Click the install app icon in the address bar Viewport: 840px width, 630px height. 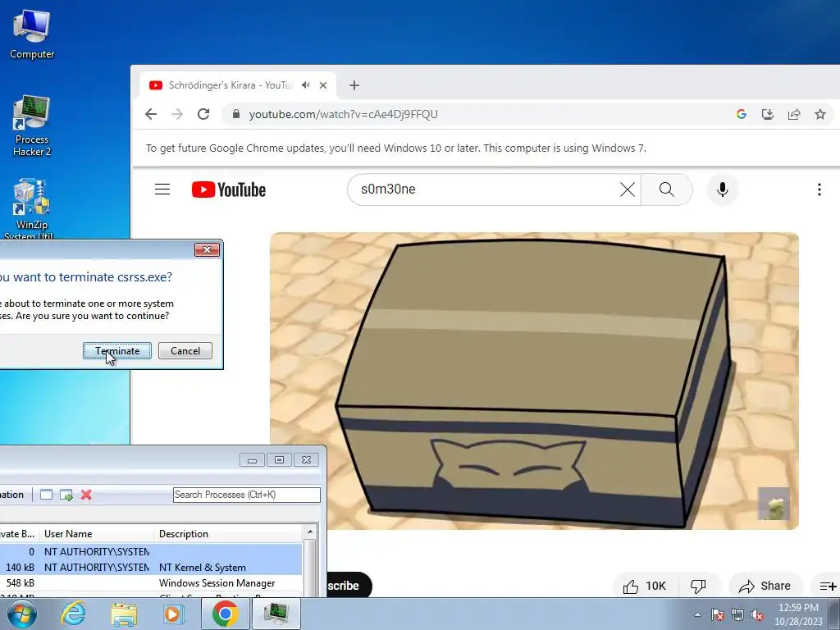click(x=768, y=114)
